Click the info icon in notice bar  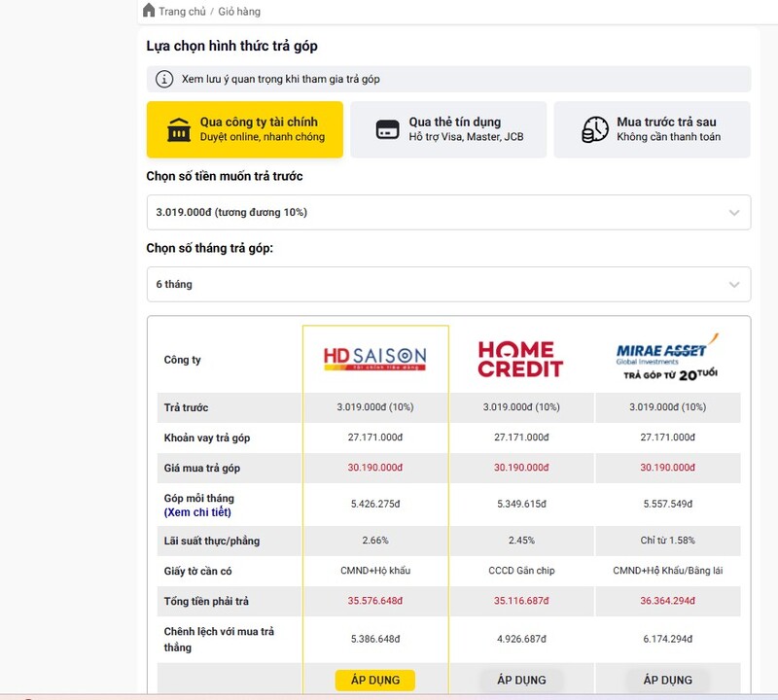(x=164, y=79)
